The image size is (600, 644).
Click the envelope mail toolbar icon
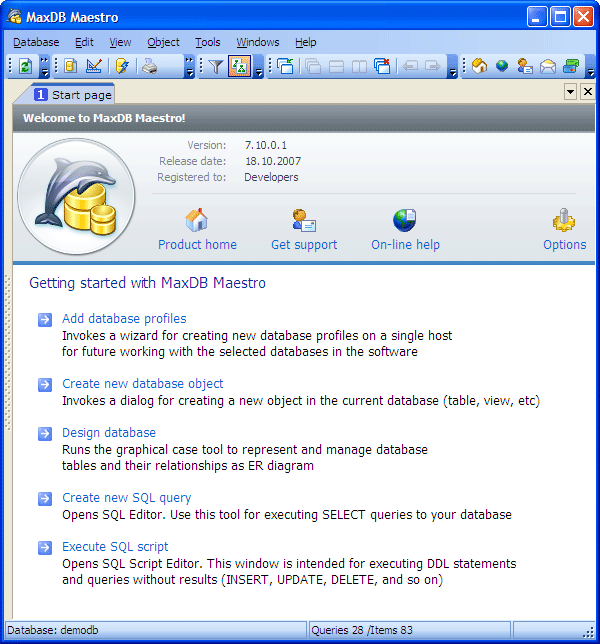point(548,66)
